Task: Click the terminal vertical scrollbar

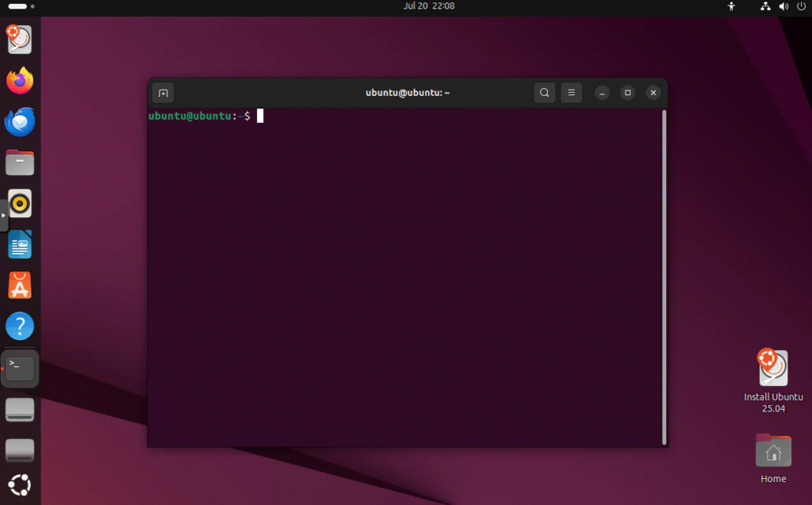Action: (x=664, y=277)
